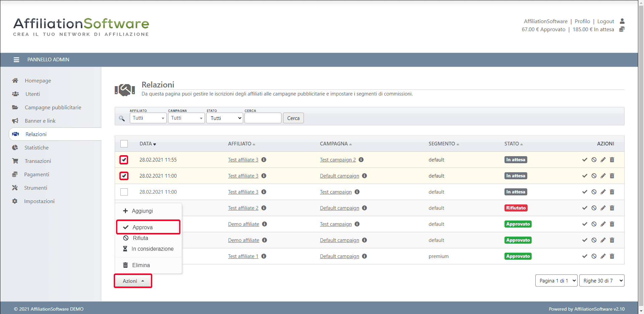Click the hamburger menu icon beside Pannello Admin

pyautogui.click(x=16, y=60)
